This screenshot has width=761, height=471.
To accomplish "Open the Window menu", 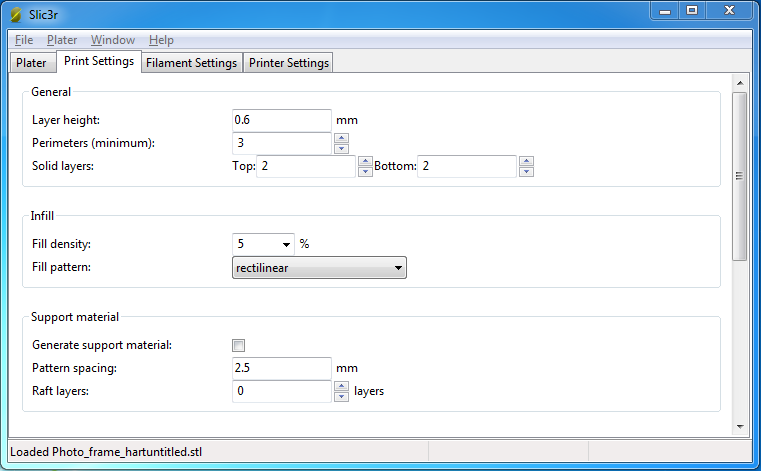I will pyautogui.click(x=113, y=40).
